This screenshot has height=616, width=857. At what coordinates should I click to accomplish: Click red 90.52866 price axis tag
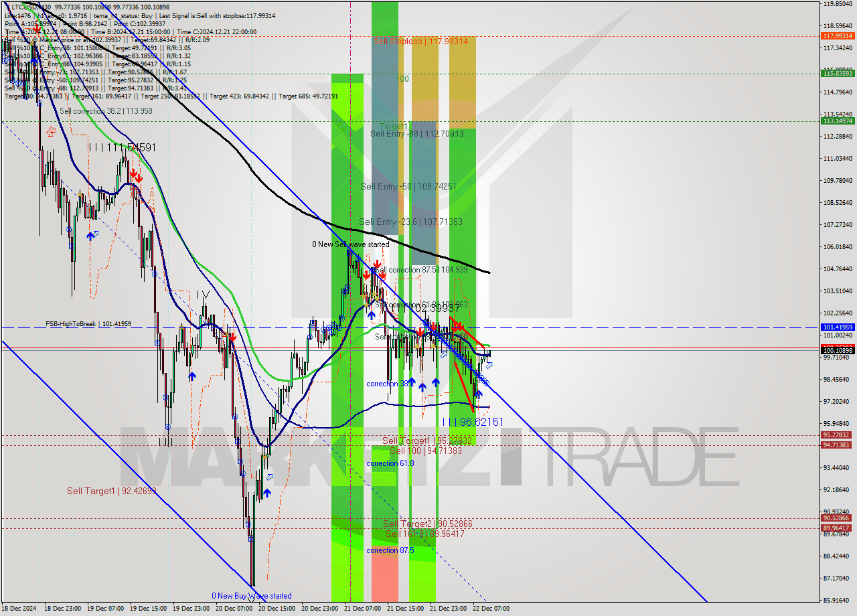[838, 518]
